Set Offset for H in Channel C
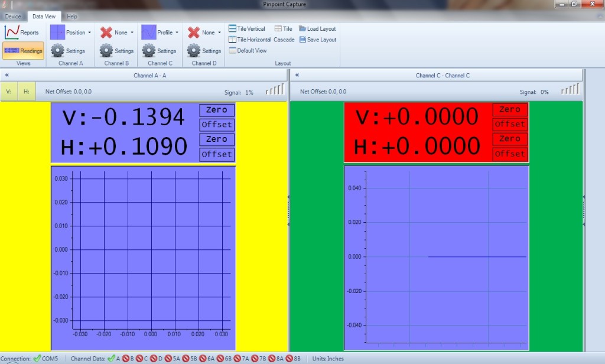This screenshot has width=605, height=364. click(x=510, y=154)
